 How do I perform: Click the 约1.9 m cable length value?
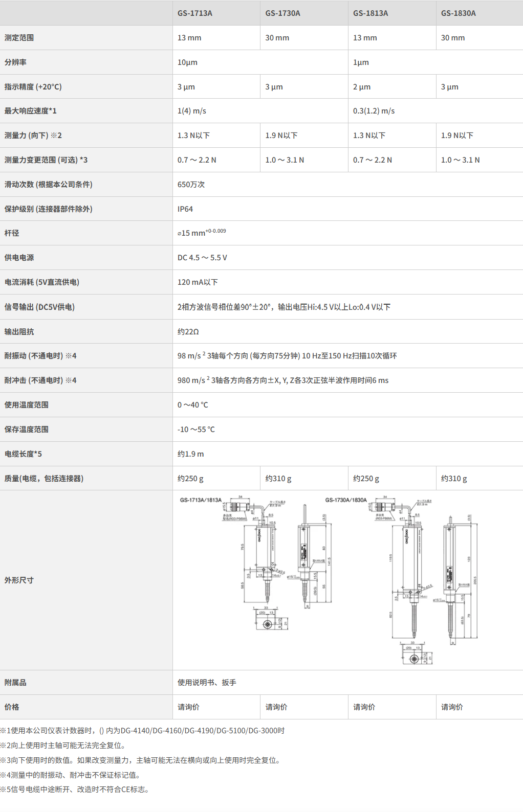pyautogui.click(x=190, y=454)
